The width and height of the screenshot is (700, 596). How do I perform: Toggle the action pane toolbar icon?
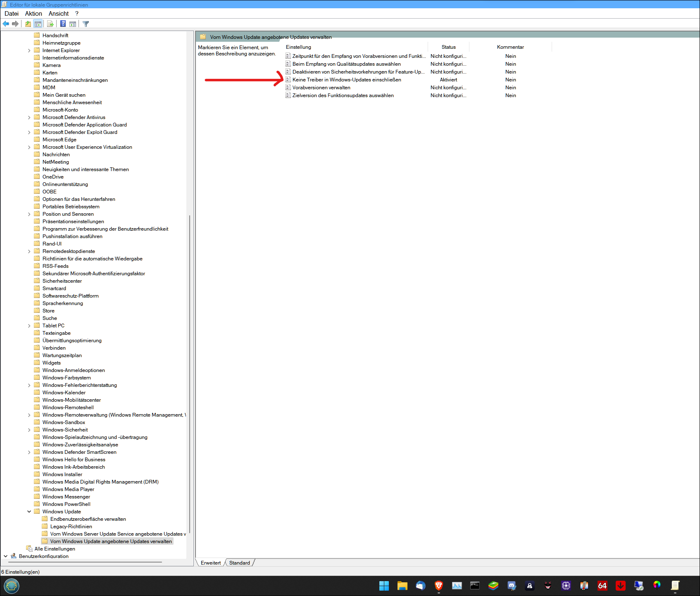pos(73,24)
